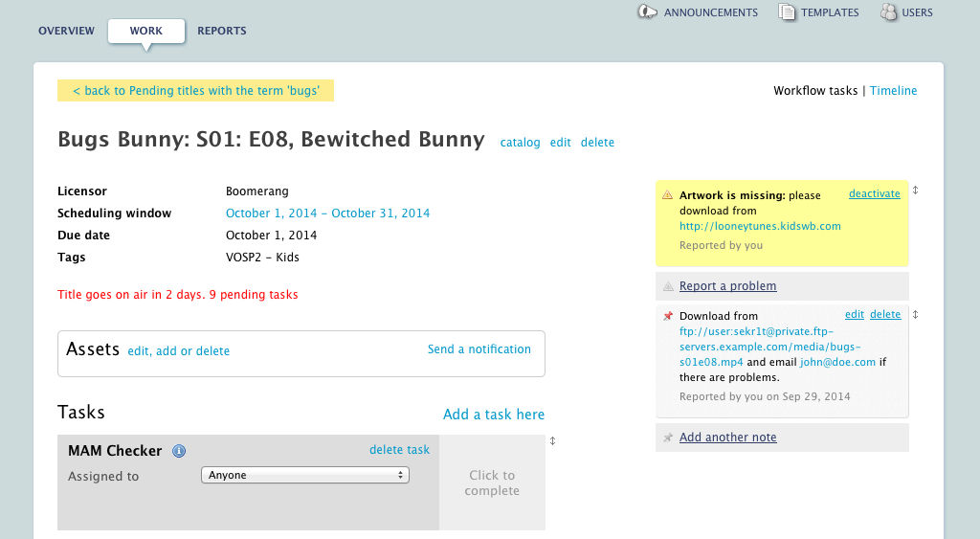
Task: Click to complete MAM Checker task
Action: pyautogui.click(x=492, y=483)
